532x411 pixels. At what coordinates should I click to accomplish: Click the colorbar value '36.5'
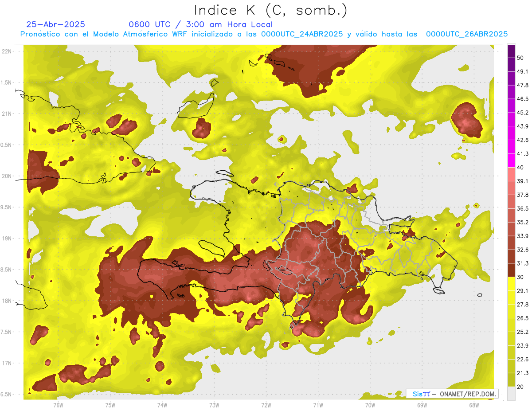[523, 208]
